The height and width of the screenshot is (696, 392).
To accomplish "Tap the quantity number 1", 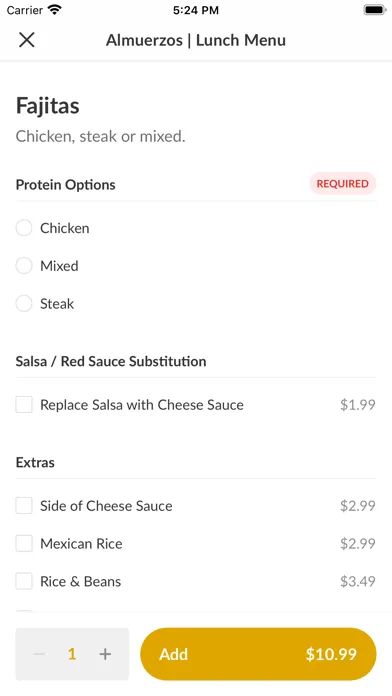I will coord(72,654).
